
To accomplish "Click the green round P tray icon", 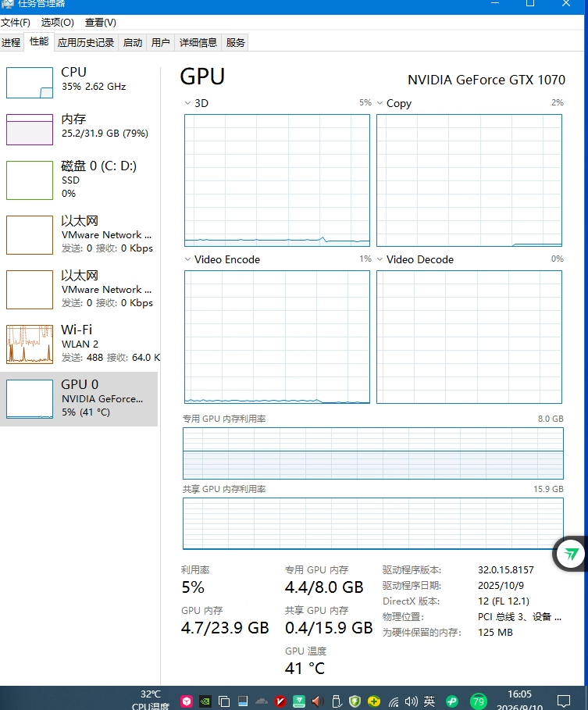I will coord(452,701).
